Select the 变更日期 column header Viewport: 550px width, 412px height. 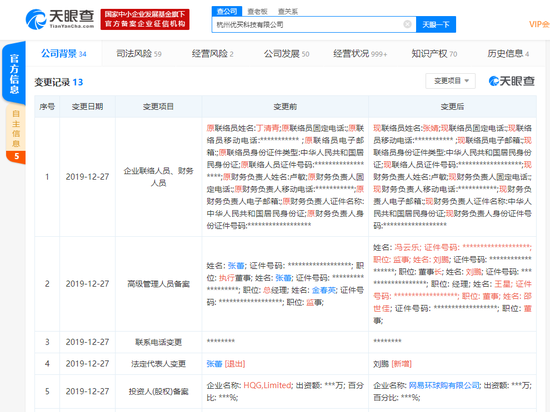(87, 107)
